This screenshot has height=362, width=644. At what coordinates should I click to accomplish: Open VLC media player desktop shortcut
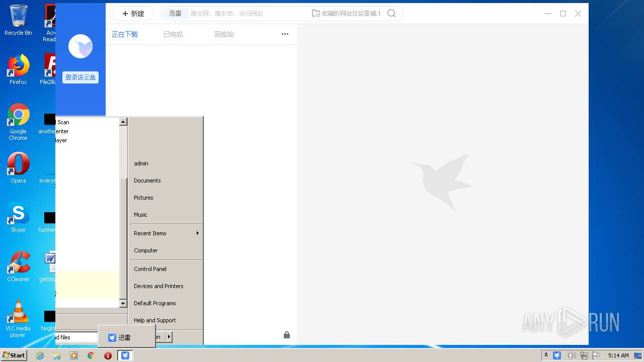(x=18, y=319)
